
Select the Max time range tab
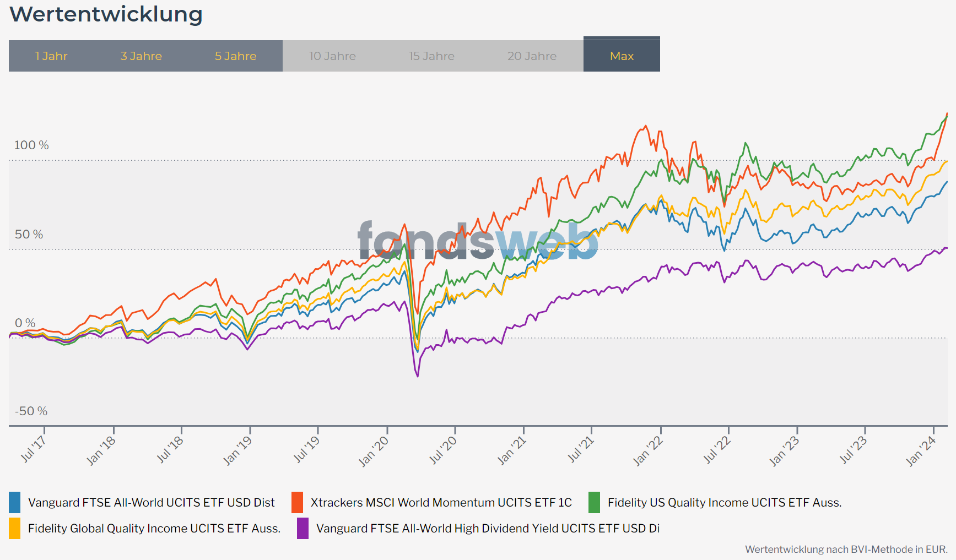(x=622, y=56)
